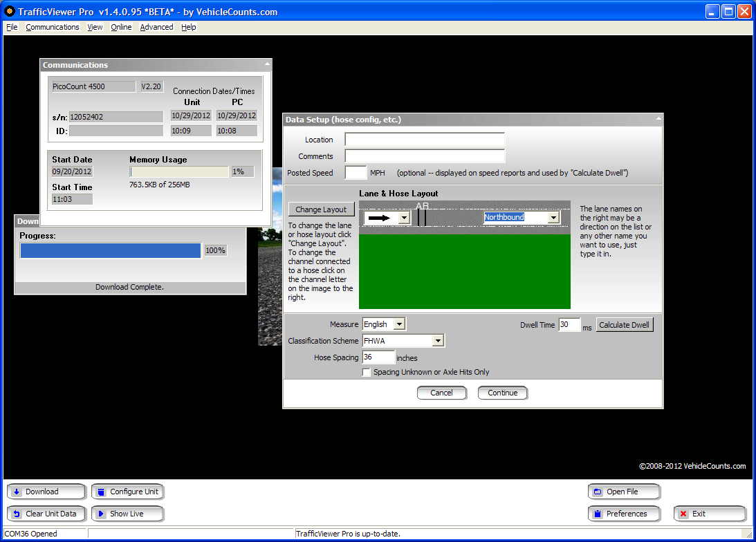
Task: Open the Online menu
Action: tap(121, 27)
